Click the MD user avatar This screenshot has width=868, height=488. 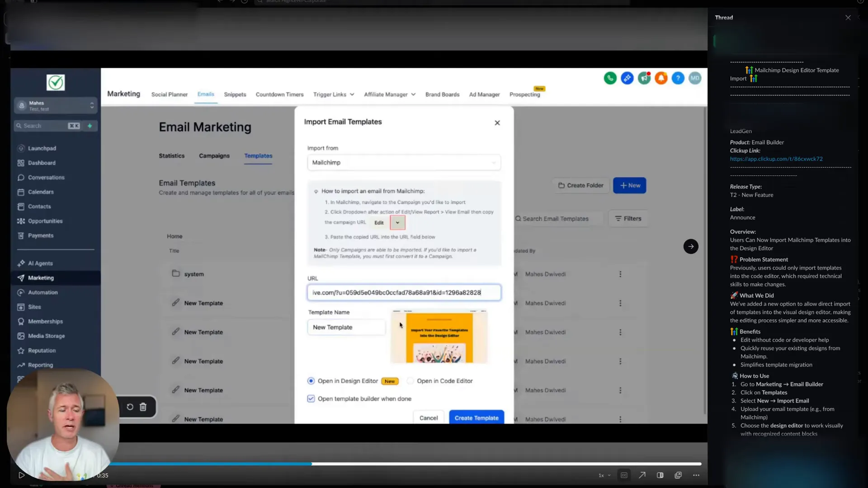(695, 78)
